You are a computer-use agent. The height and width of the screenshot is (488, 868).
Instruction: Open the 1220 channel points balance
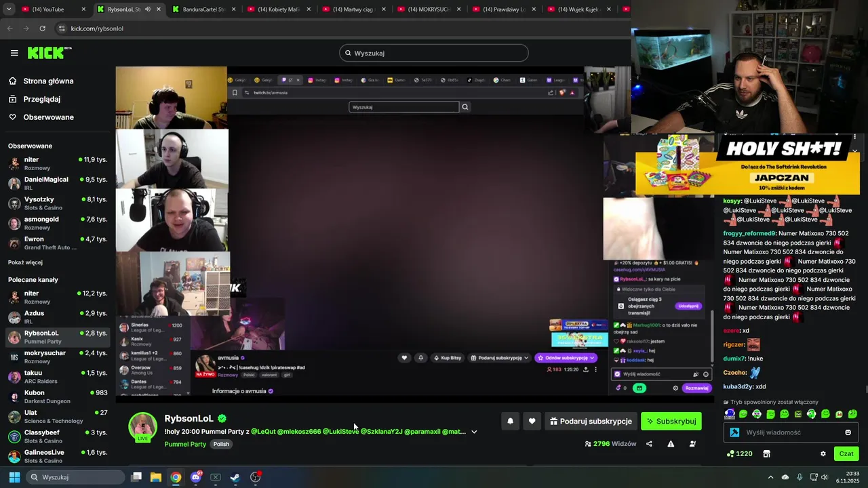pos(739,453)
